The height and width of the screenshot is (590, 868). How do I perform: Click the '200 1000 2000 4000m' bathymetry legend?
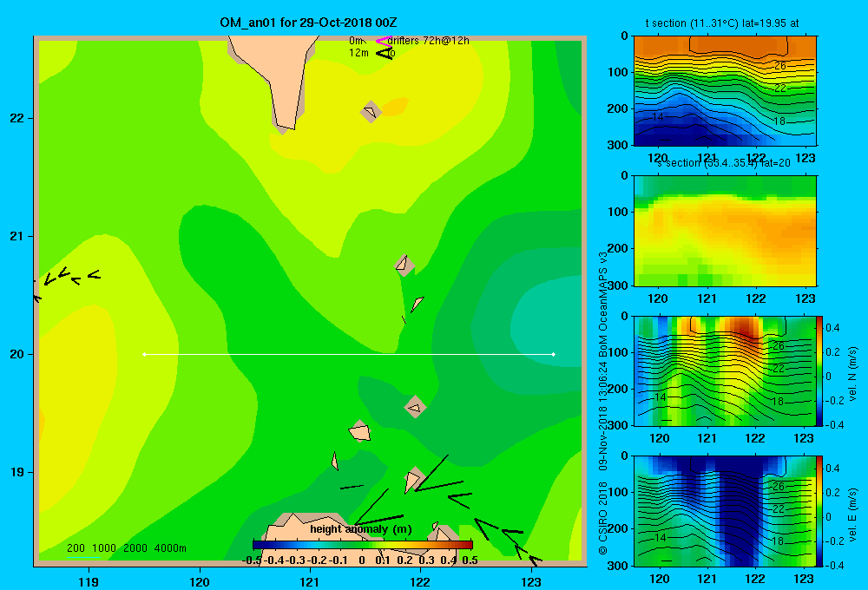(x=126, y=548)
